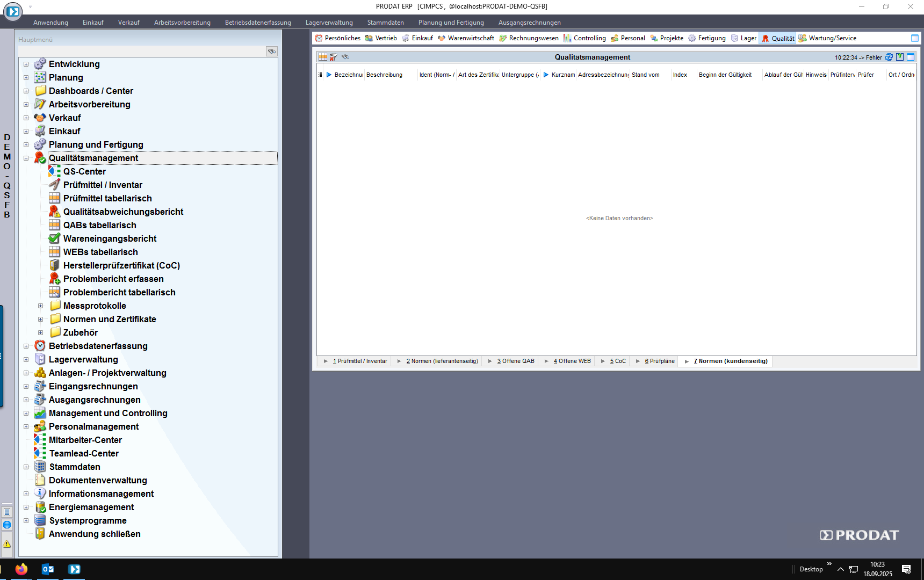Click Anwendung schließen in the main menu
Image resolution: width=924 pixels, height=580 pixels.
pos(95,534)
